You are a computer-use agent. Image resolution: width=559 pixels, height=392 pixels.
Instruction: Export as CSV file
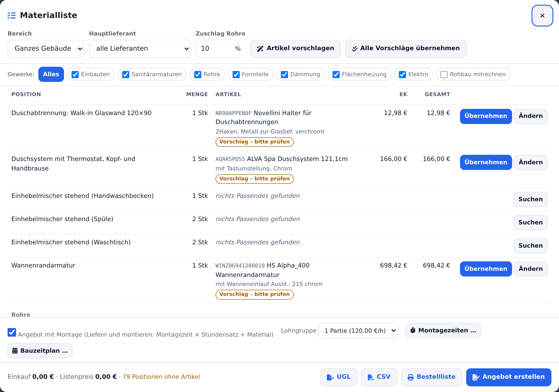pyautogui.click(x=379, y=377)
